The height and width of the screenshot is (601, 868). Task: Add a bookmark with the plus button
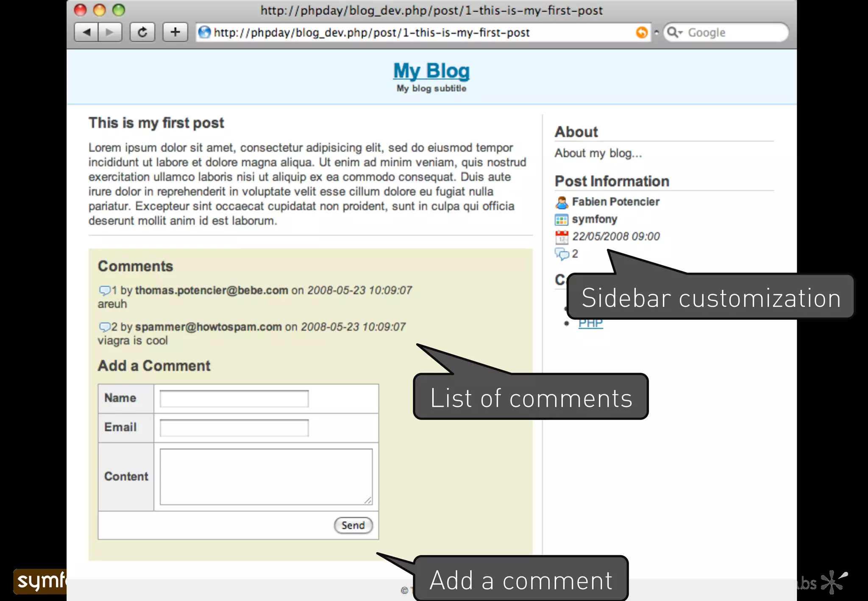175,32
